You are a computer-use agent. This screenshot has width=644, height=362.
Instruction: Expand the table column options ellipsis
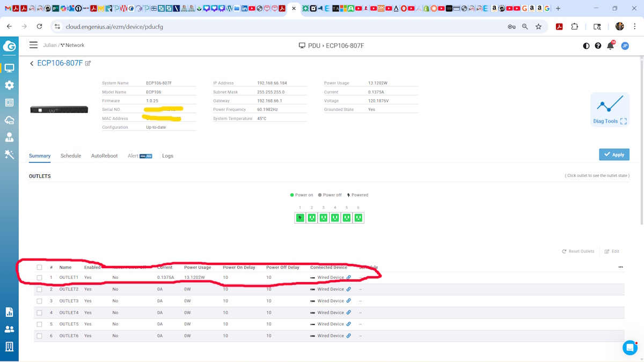pyautogui.click(x=620, y=267)
